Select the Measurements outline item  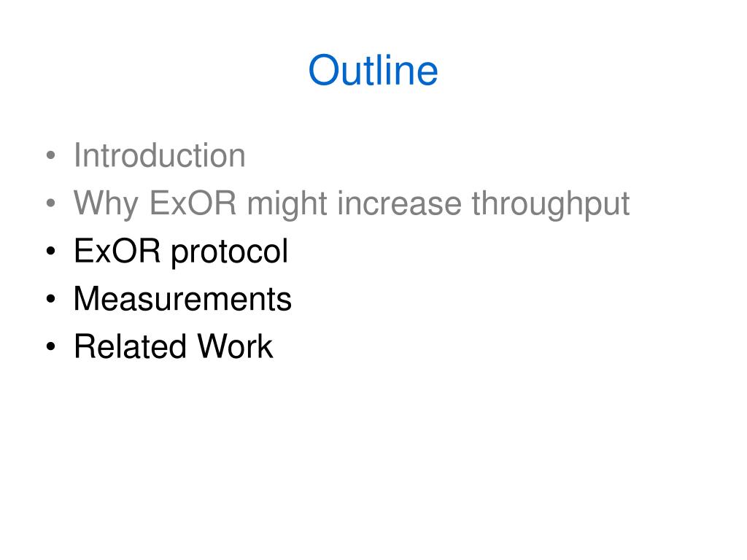click(182, 298)
